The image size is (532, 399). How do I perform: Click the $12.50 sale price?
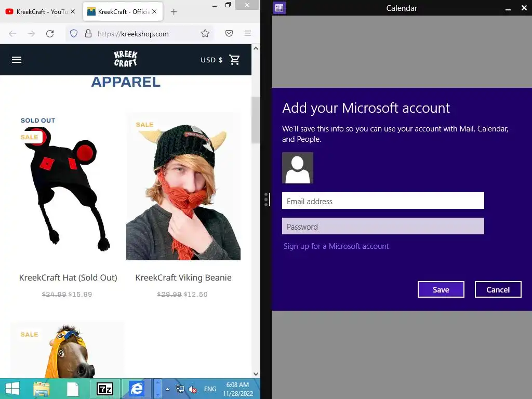tap(195, 294)
